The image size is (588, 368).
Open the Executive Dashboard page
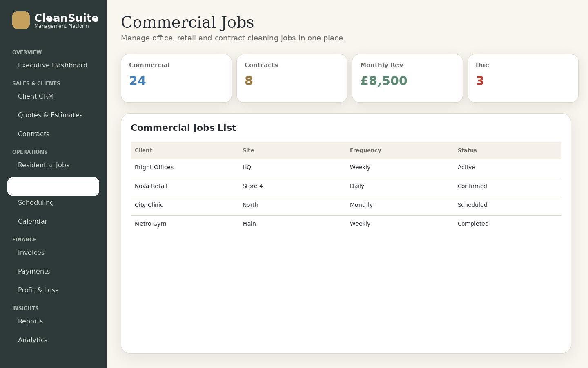pyautogui.click(x=53, y=65)
